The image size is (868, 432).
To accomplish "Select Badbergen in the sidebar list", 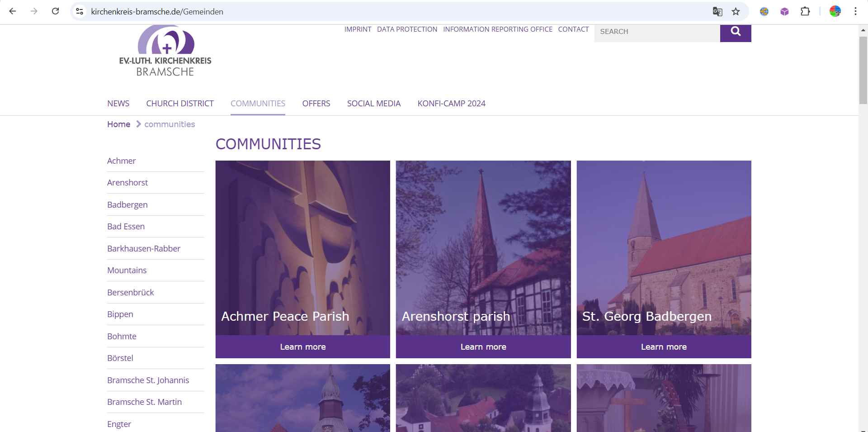I will click(x=127, y=205).
